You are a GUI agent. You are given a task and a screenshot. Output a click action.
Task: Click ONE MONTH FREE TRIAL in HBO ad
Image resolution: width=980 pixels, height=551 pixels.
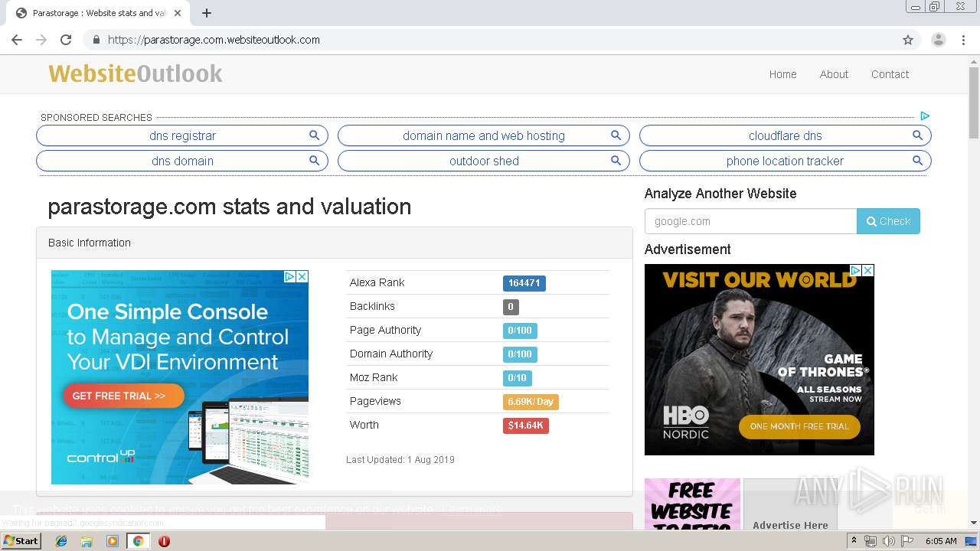pos(799,426)
